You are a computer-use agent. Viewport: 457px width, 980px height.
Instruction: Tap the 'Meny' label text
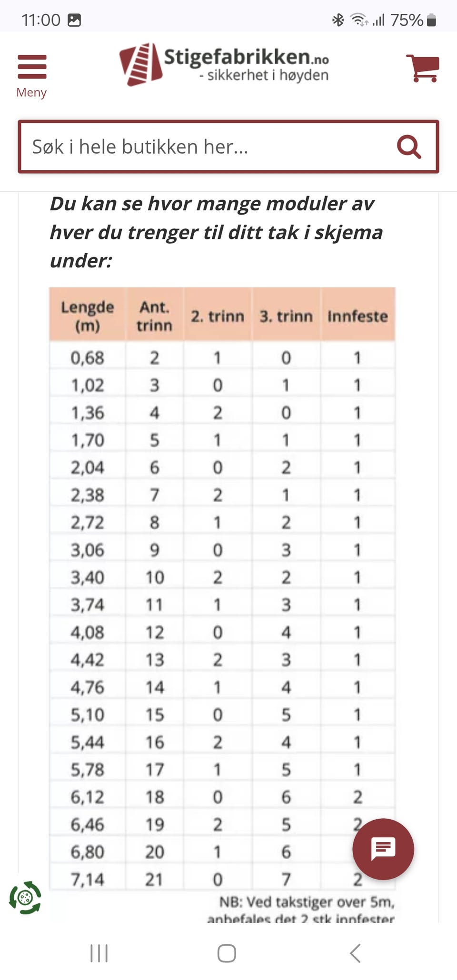pos(31,92)
